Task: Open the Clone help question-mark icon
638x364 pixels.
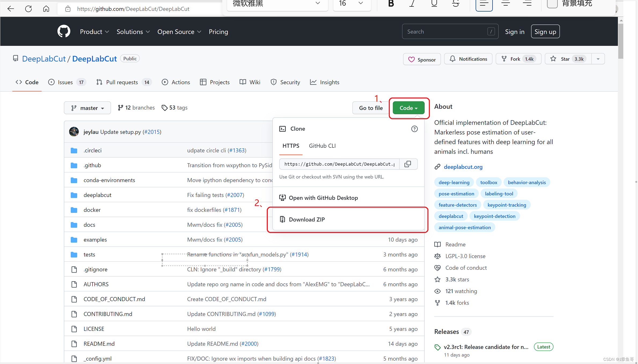Action: click(414, 129)
